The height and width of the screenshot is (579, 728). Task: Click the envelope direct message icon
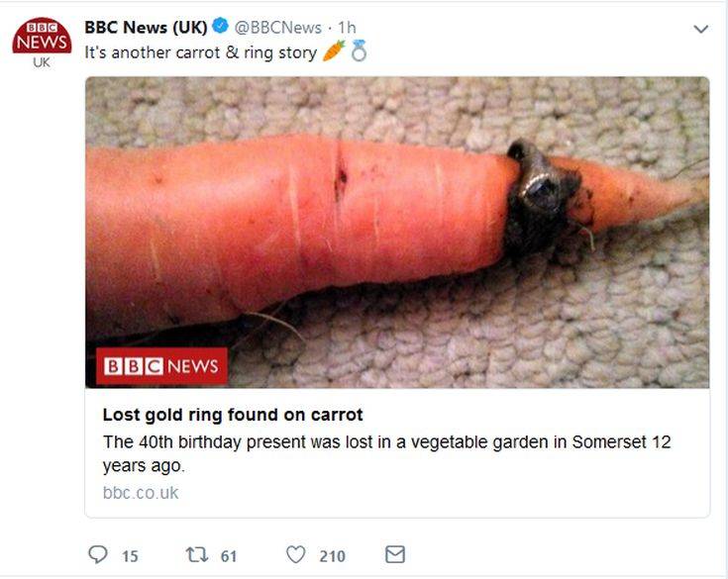394,554
